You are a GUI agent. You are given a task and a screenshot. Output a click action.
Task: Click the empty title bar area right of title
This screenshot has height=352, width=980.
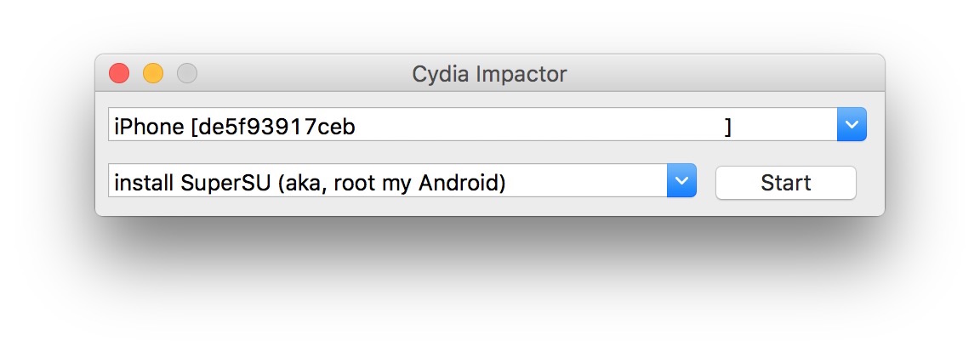pyautogui.click(x=723, y=74)
